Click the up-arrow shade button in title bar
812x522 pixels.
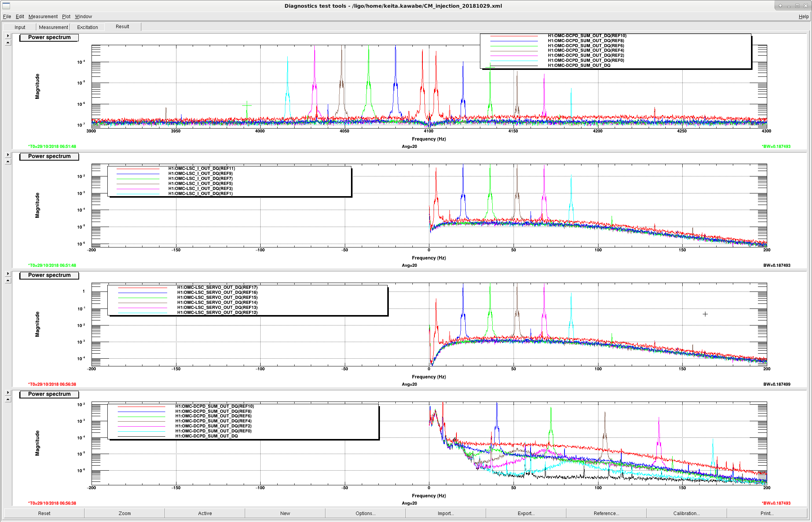[x=780, y=6]
